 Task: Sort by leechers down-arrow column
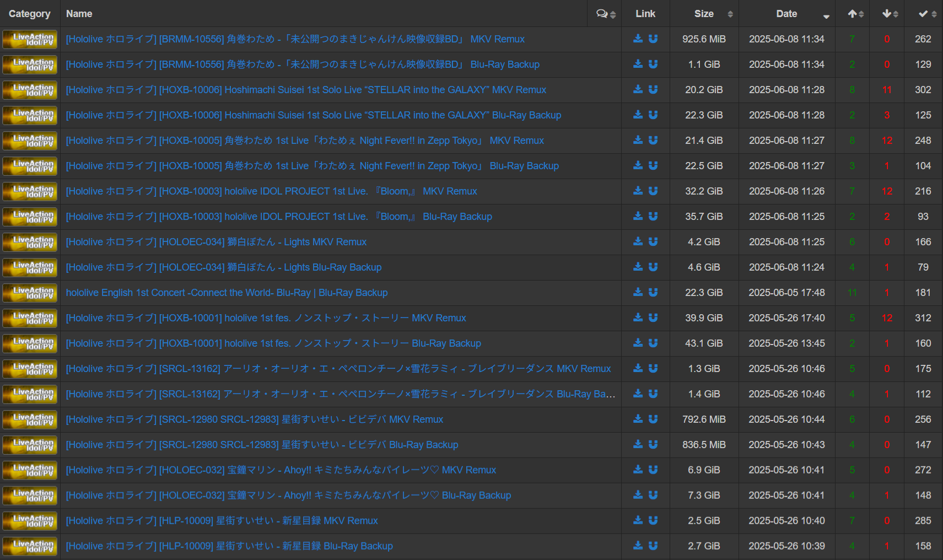[x=887, y=14]
